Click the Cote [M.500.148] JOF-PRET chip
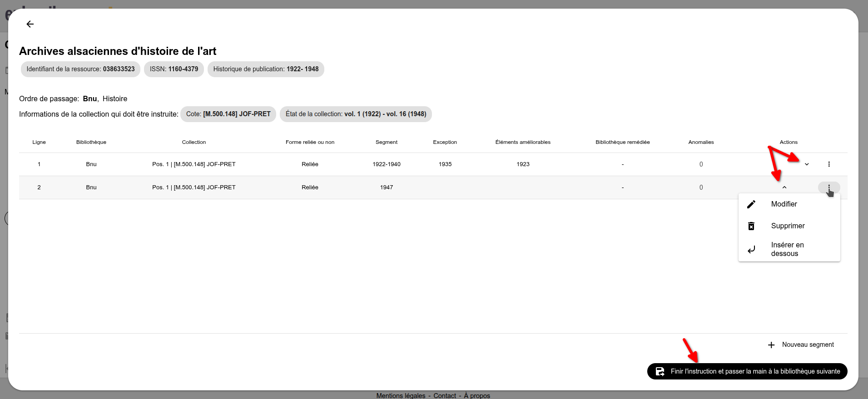868x399 pixels. (228, 114)
